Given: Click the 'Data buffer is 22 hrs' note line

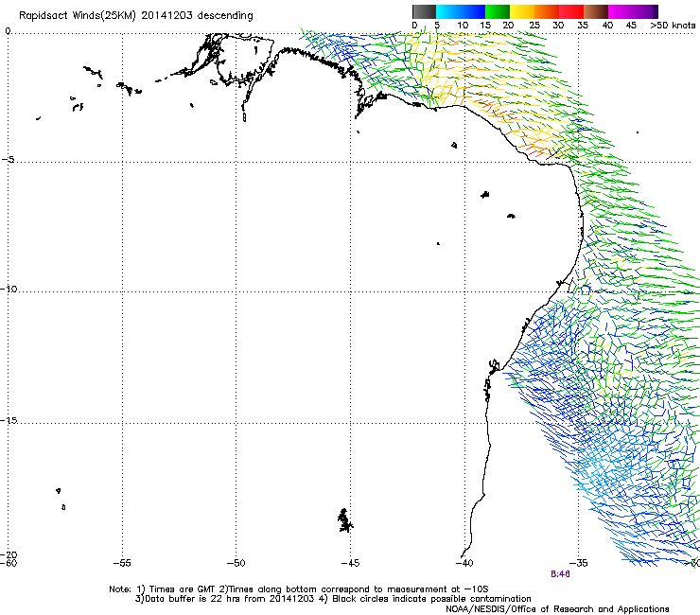Looking at the screenshot, I should (333, 599).
